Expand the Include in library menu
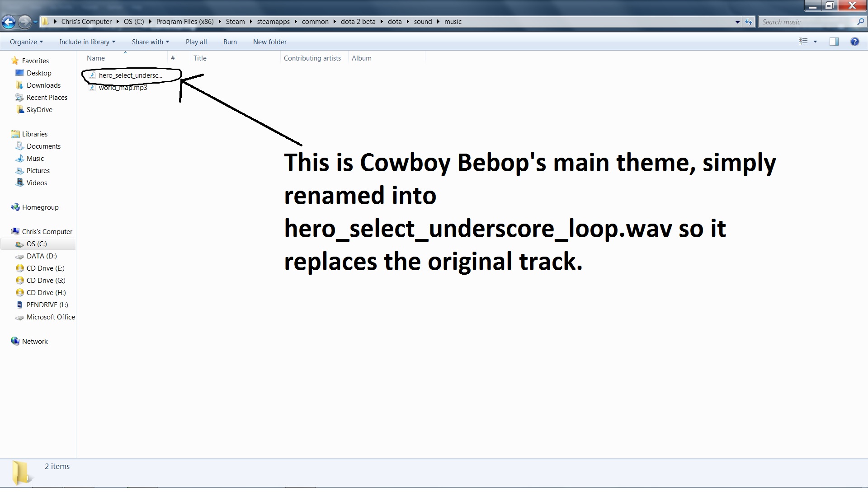Viewport: 868px width, 497px height. [87, 42]
